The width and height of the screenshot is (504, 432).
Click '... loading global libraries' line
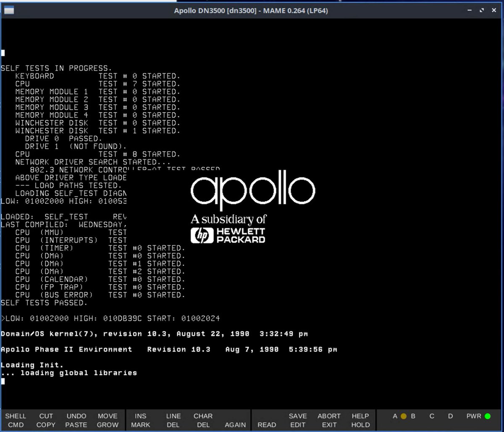(69, 373)
